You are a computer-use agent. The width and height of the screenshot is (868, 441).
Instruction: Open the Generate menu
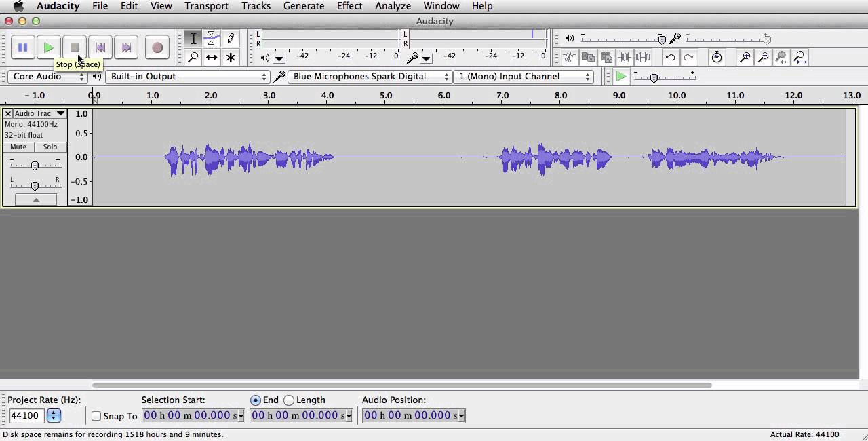pos(303,6)
